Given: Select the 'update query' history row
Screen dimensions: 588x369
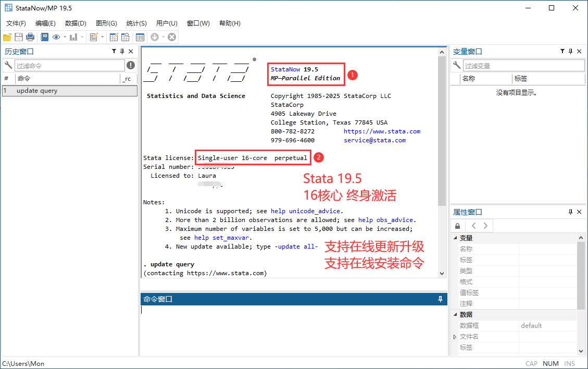Looking at the screenshot, I should pyautogui.click(x=70, y=91).
